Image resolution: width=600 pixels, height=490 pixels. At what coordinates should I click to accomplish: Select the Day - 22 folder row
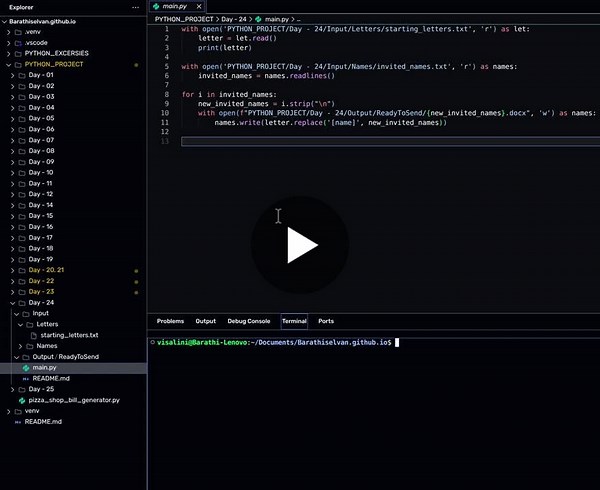point(73,281)
